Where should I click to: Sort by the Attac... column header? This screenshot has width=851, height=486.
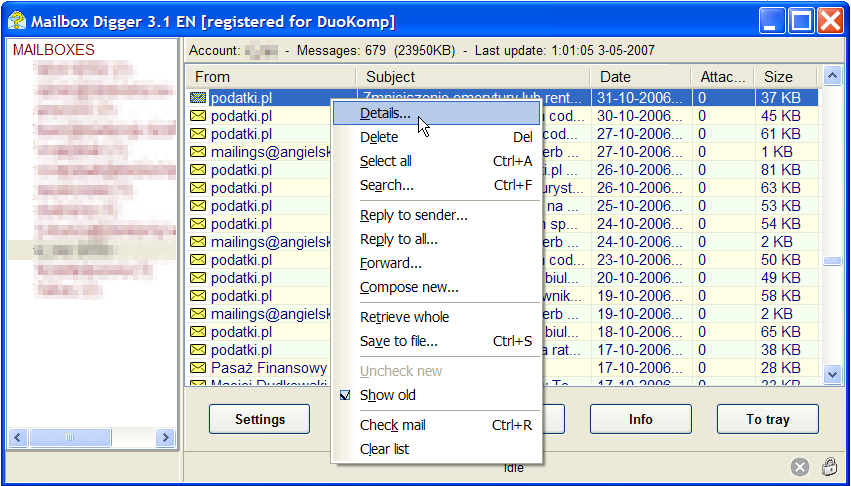(723, 77)
